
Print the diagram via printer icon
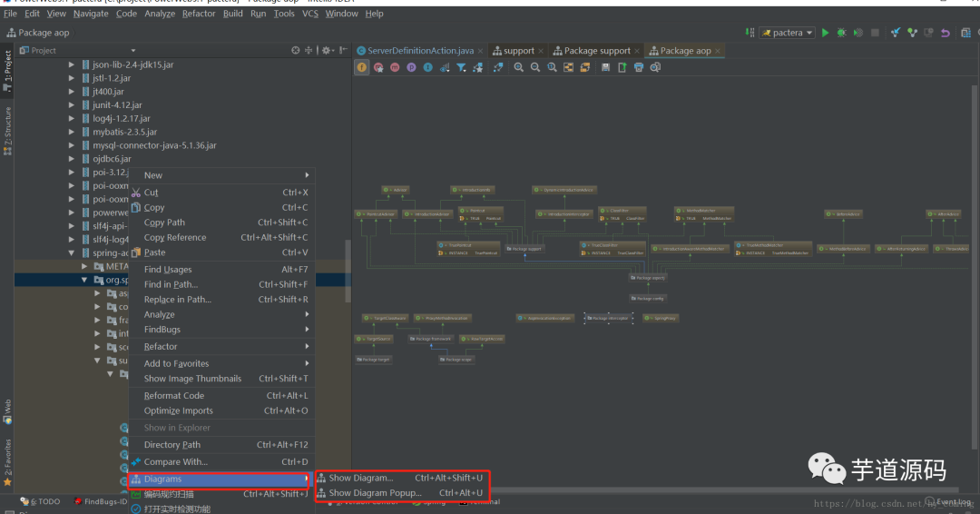(639, 67)
